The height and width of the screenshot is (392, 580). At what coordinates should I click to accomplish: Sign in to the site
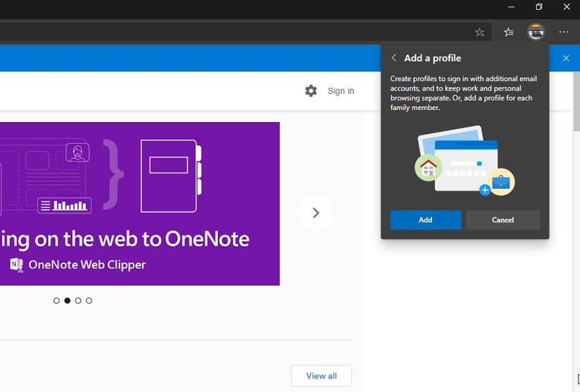click(341, 91)
